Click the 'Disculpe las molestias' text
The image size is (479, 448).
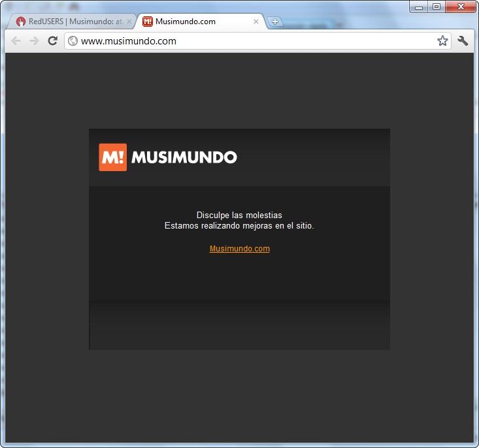(x=239, y=215)
